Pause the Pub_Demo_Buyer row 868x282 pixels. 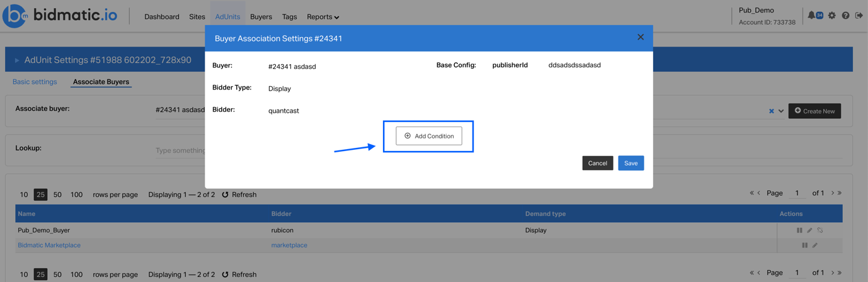pos(799,230)
